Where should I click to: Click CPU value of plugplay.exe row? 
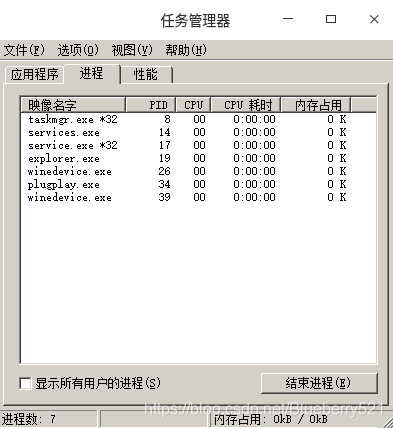coord(199,184)
